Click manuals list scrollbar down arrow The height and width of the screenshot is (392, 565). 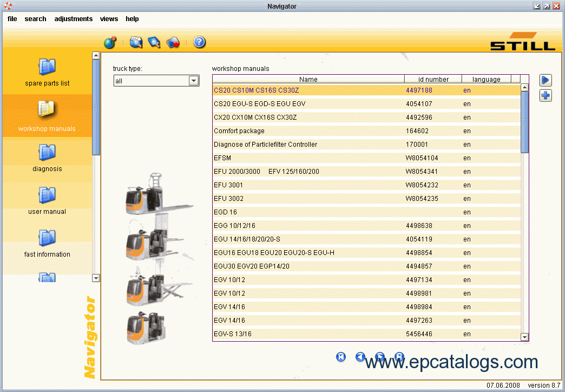(x=524, y=337)
